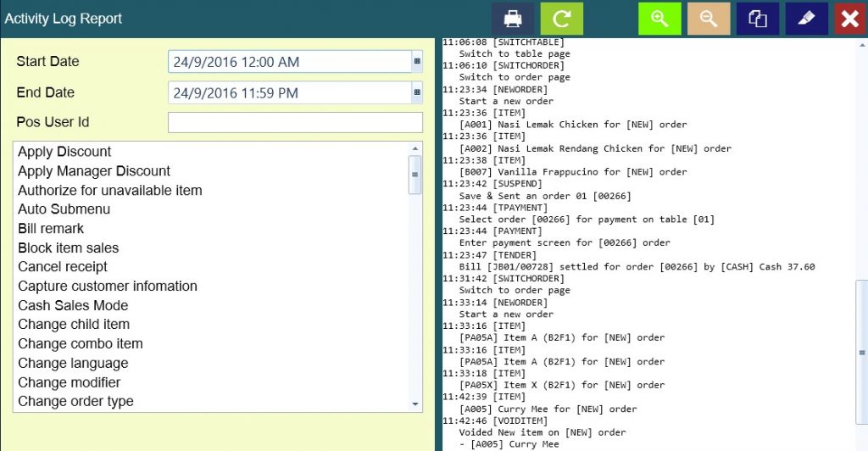Image resolution: width=868 pixels, height=451 pixels.
Task: Choose Cancel receipt from the list
Action: click(62, 267)
